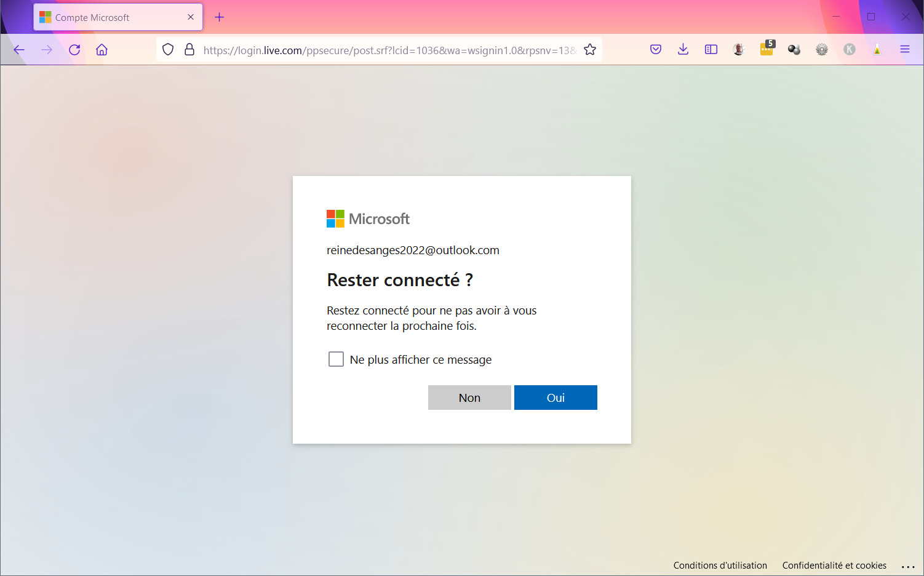This screenshot has height=576, width=924.
Task: Click the Non button
Action: click(469, 398)
